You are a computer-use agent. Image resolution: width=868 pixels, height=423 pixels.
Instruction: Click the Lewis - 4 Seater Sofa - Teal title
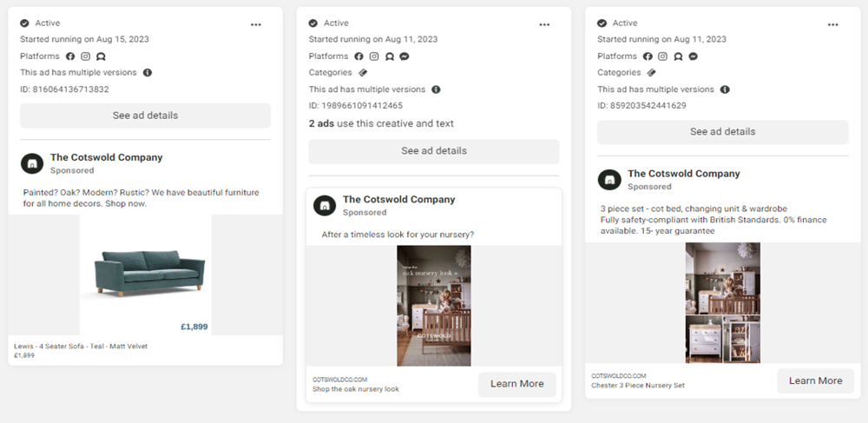click(81, 347)
